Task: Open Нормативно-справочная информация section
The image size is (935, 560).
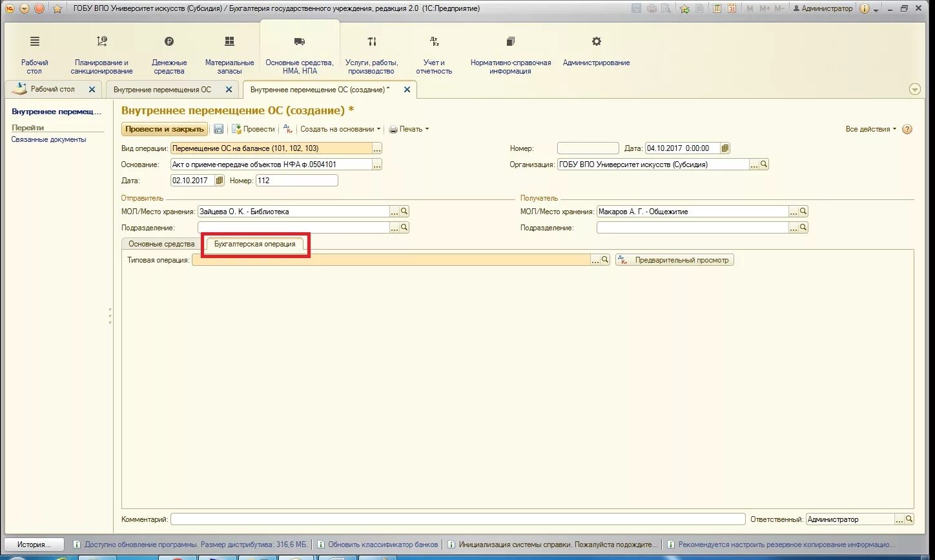Action: [511, 54]
